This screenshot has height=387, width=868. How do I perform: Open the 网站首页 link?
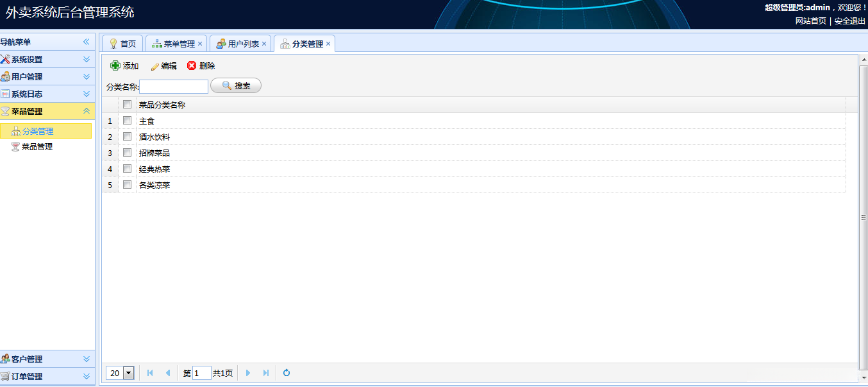point(811,21)
